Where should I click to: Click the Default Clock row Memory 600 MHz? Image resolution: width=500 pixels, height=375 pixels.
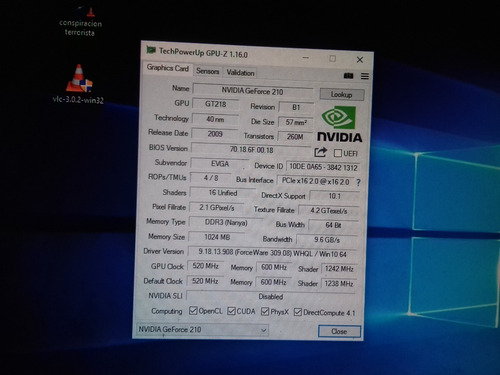pos(273,282)
